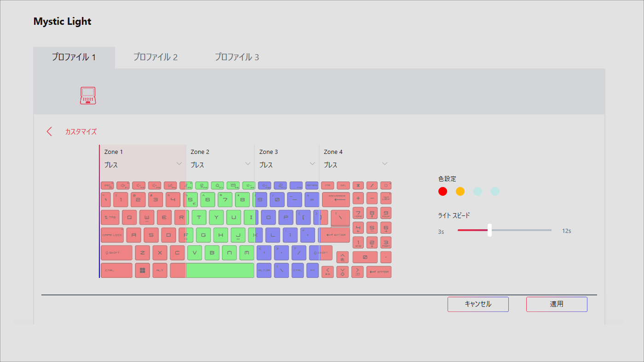644x362 pixels.
Task: Go back using the red left chevron
Action: (50, 131)
